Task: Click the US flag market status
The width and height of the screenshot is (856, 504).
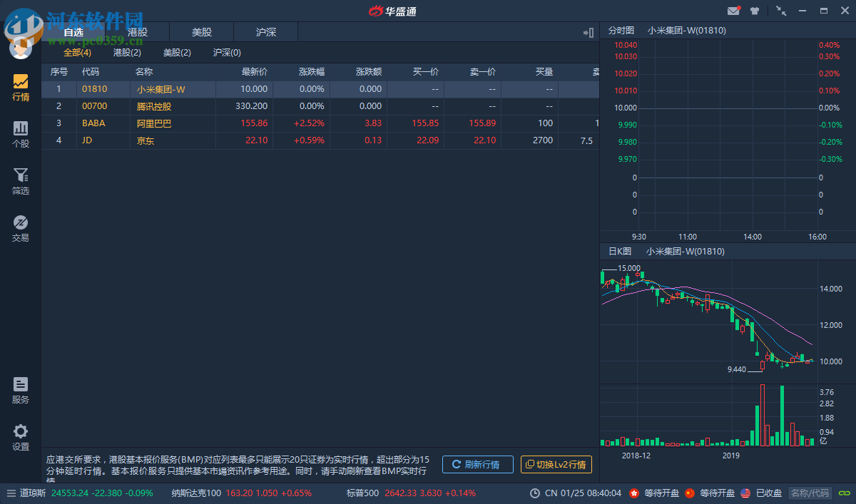Action: point(745,493)
